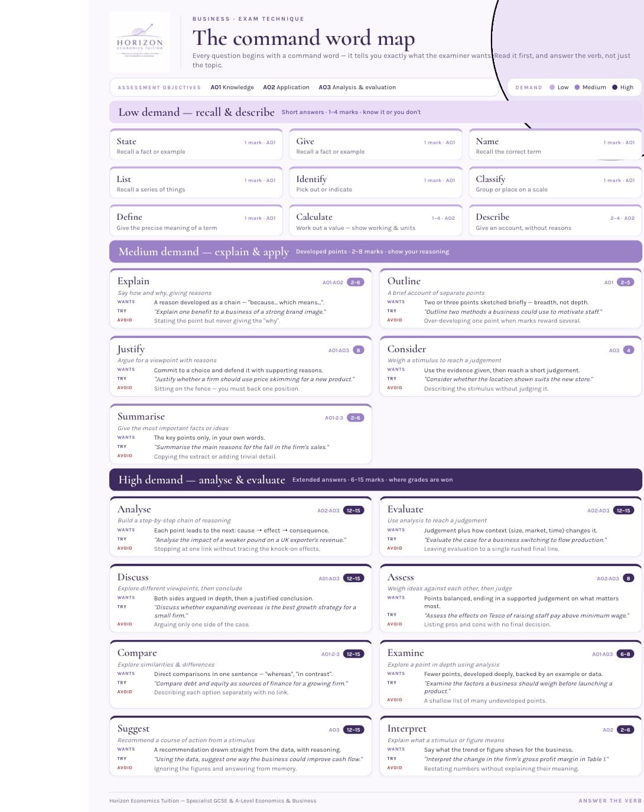Screen dimensions: 644x812
Task: Open the Calculate command word card
Action: coord(376,220)
